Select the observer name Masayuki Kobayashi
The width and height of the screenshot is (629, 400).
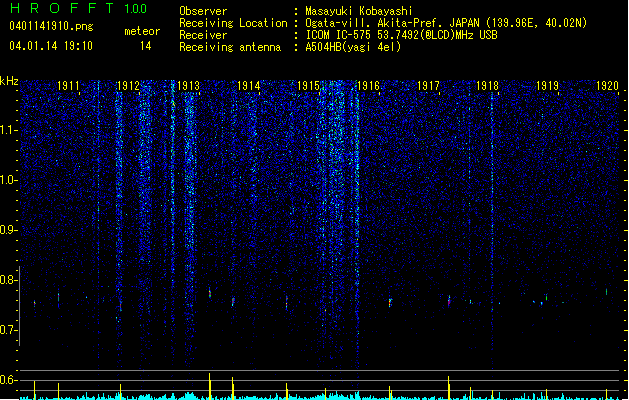point(359,11)
